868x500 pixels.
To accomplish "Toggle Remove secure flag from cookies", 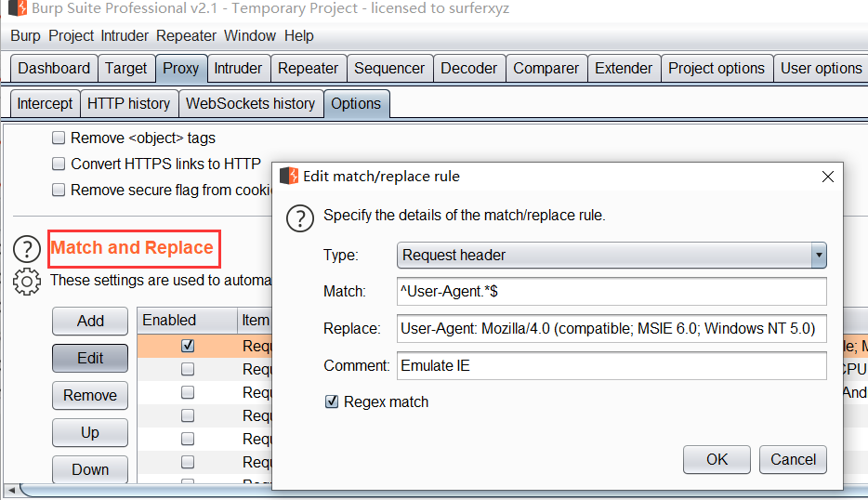I will click(59, 190).
